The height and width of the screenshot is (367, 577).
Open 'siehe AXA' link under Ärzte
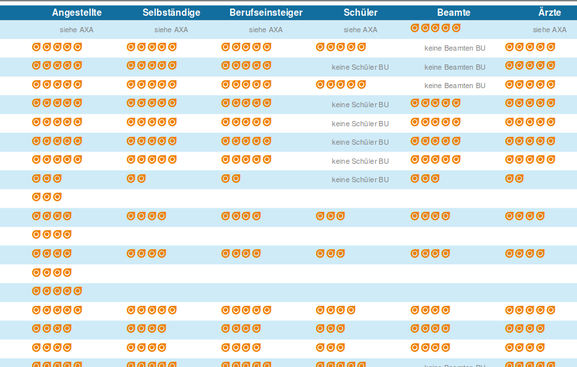click(549, 30)
